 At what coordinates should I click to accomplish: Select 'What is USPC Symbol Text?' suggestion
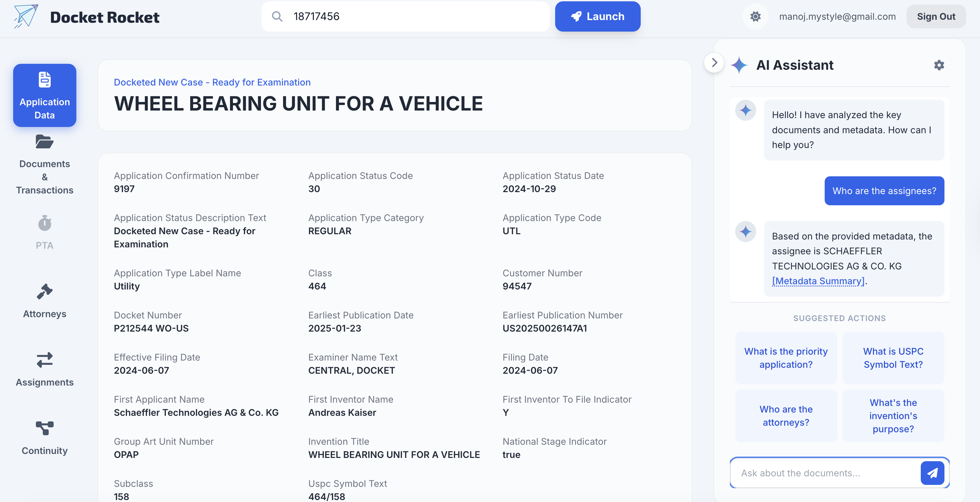pyautogui.click(x=893, y=358)
